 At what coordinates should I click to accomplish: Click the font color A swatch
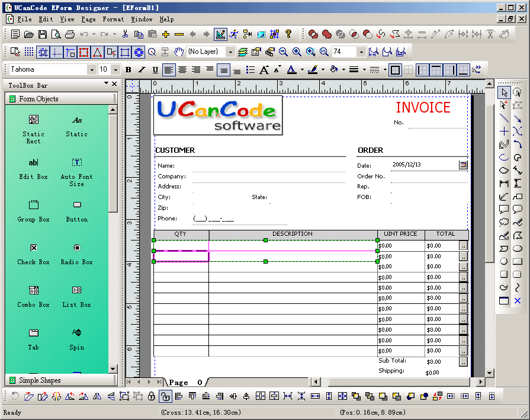292,70
